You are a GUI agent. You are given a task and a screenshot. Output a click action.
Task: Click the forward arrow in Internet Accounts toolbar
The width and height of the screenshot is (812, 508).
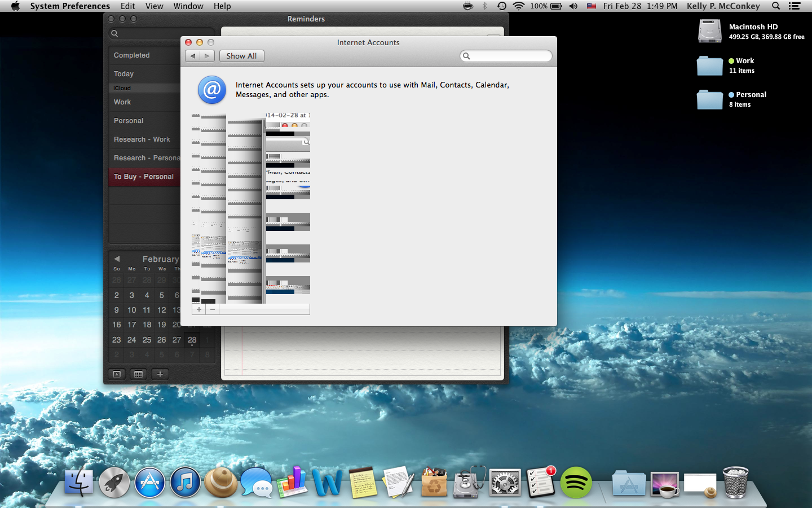click(207, 56)
